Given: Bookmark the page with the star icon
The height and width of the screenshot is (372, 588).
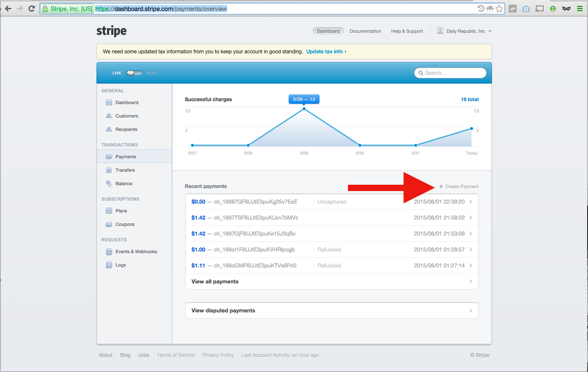Looking at the screenshot, I should click(x=499, y=9).
